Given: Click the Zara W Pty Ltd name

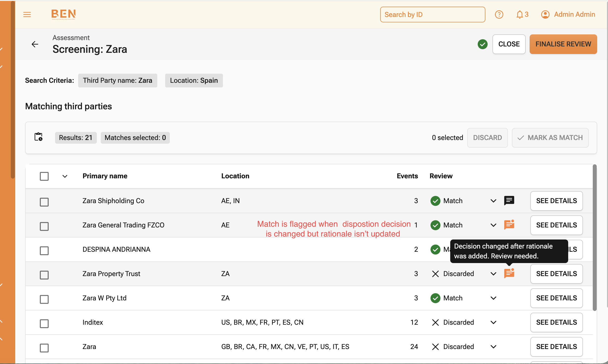Looking at the screenshot, I should 104,298.
